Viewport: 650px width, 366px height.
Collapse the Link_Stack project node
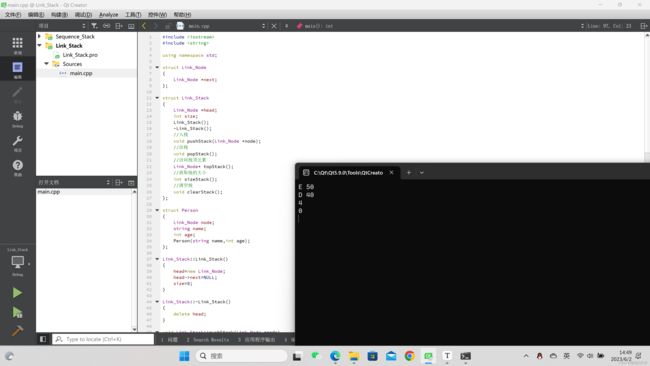[x=40, y=46]
